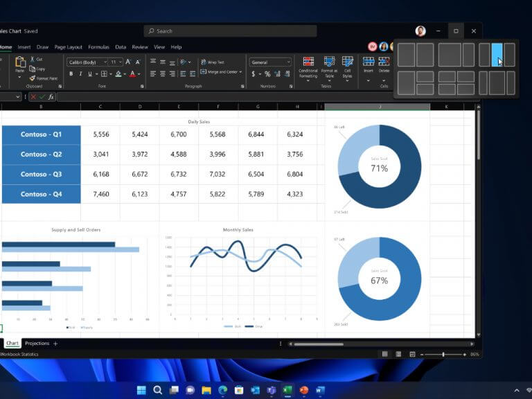Open the Page Layout tab
Viewport: 532px width, 399px height.
(68, 47)
